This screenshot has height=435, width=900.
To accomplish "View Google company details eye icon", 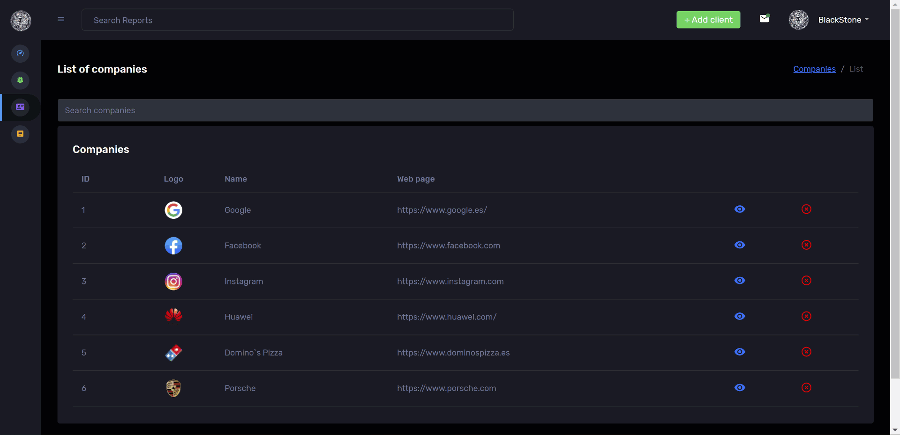I will (x=740, y=209).
